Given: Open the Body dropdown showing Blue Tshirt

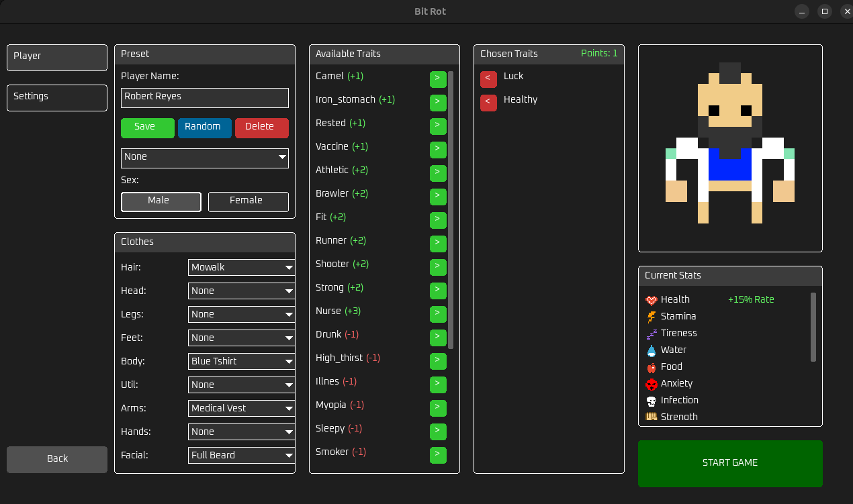Looking at the screenshot, I should click(x=242, y=361).
